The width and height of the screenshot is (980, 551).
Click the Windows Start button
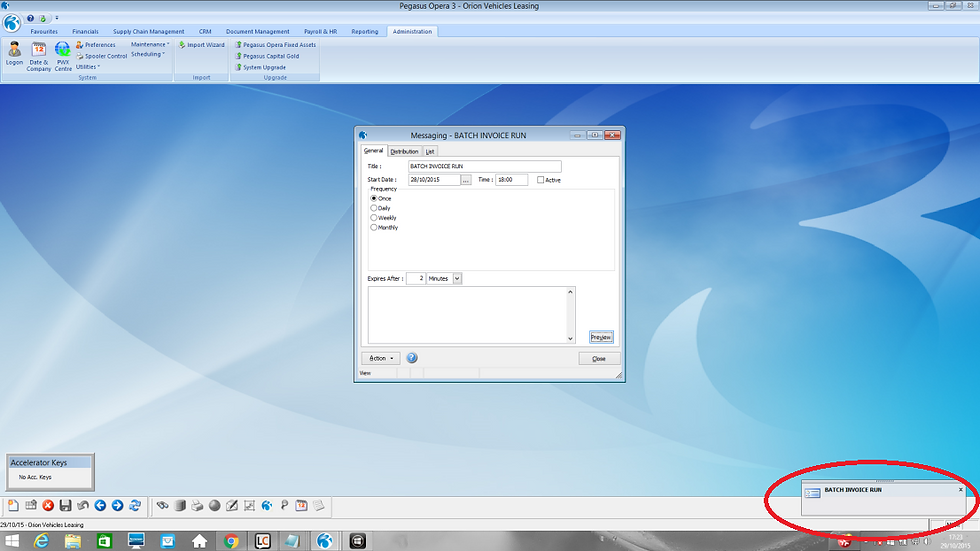(11, 541)
